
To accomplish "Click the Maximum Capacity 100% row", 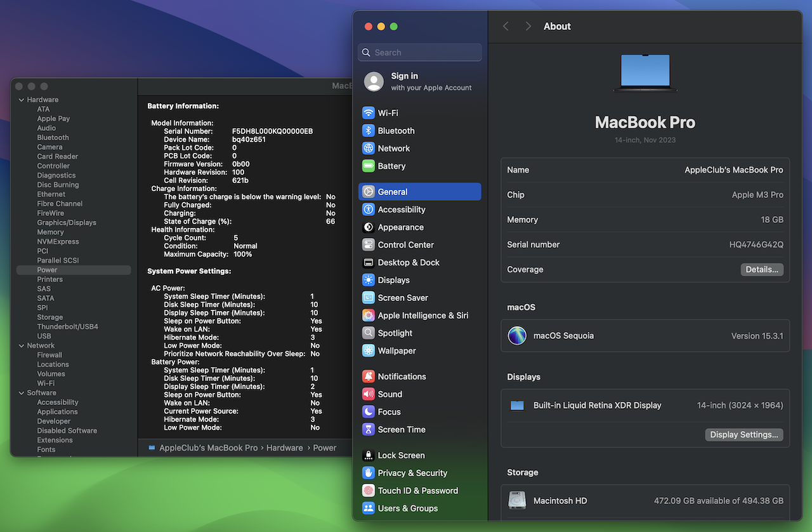I will click(207, 254).
